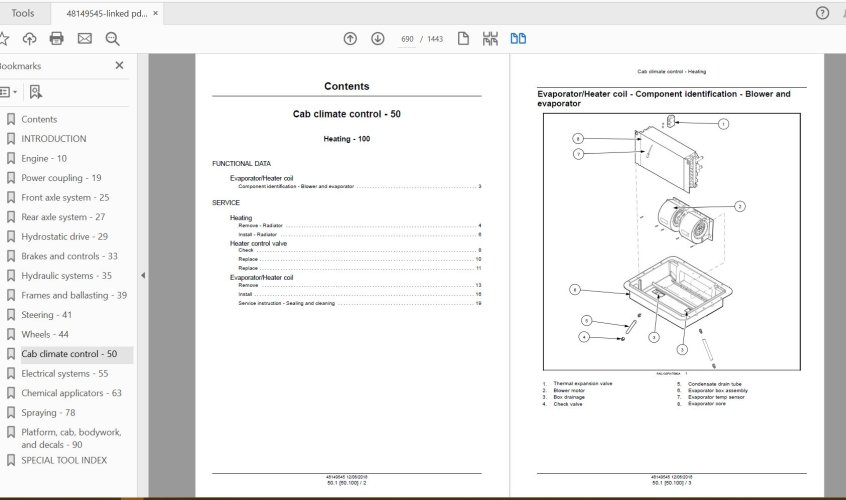The width and height of the screenshot is (846, 500).
Task: Open the Front axle system - 25 bookmark
Action: pyautogui.click(x=65, y=197)
